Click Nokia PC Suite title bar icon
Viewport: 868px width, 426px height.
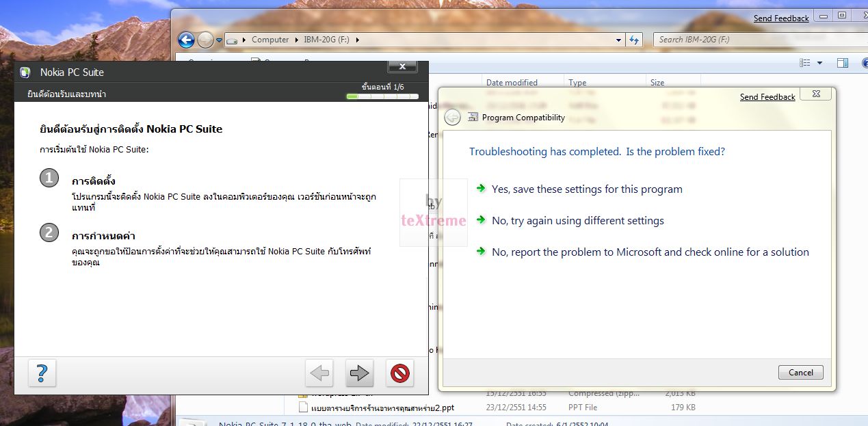25,72
